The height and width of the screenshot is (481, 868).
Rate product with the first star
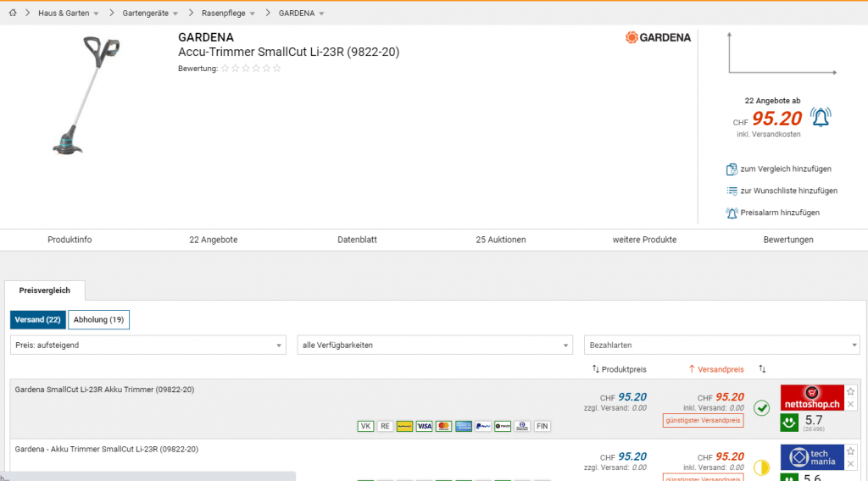tap(225, 69)
